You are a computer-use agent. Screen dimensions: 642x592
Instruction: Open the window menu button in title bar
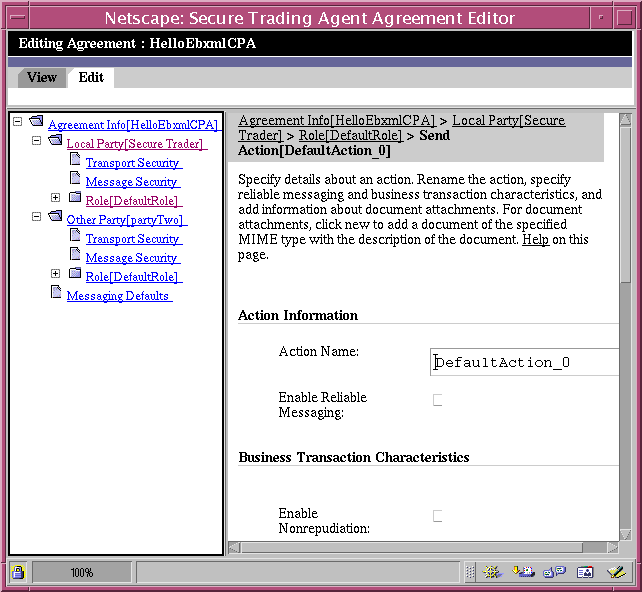[x=18, y=18]
